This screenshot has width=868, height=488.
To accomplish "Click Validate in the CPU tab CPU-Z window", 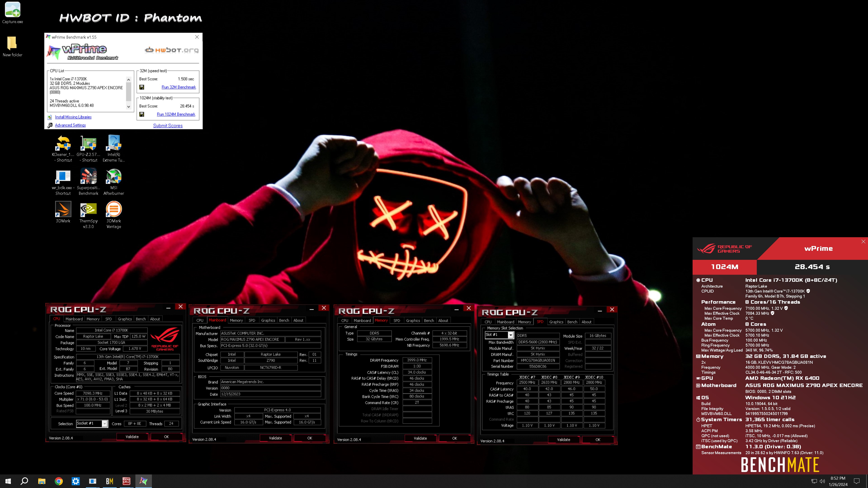I will coord(132,437).
